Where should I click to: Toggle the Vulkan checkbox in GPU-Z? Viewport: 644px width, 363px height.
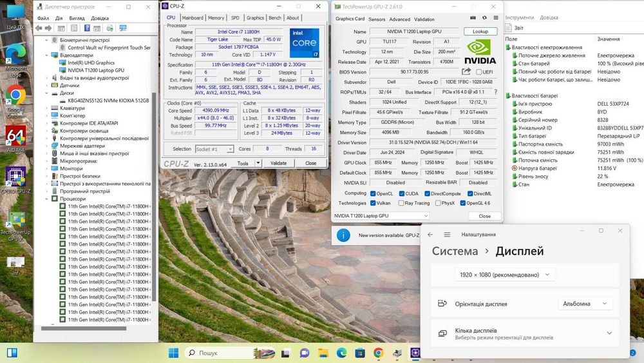[373, 203]
